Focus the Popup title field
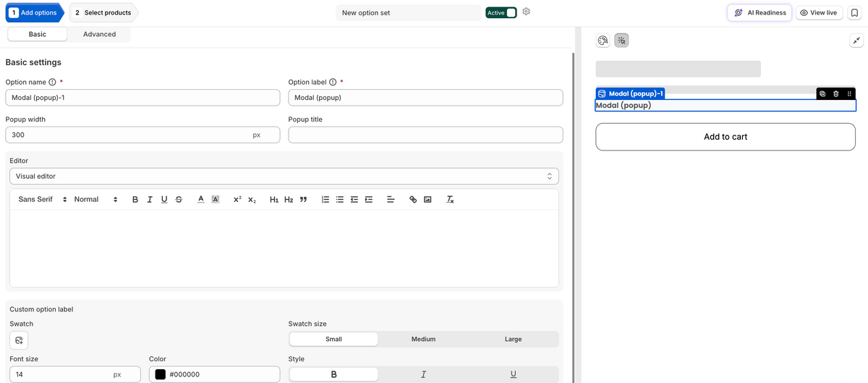The width and height of the screenshot is (868, 383). [425, 135]
